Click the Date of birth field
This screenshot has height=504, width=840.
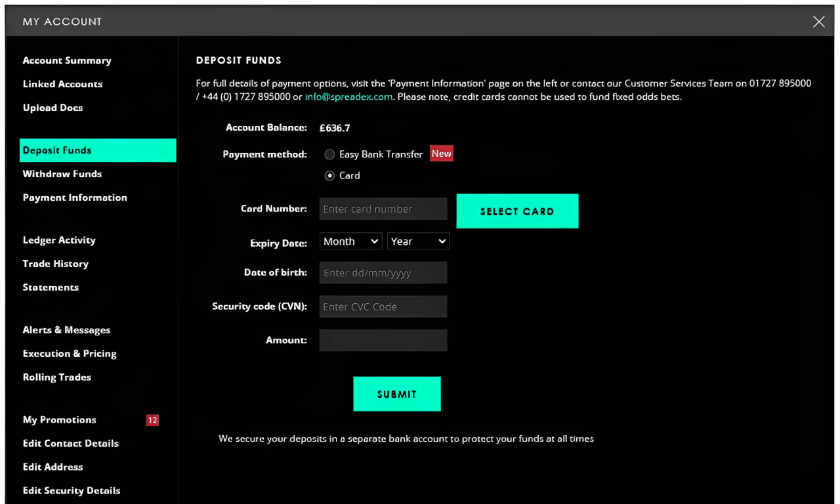(x=383, y=273)
